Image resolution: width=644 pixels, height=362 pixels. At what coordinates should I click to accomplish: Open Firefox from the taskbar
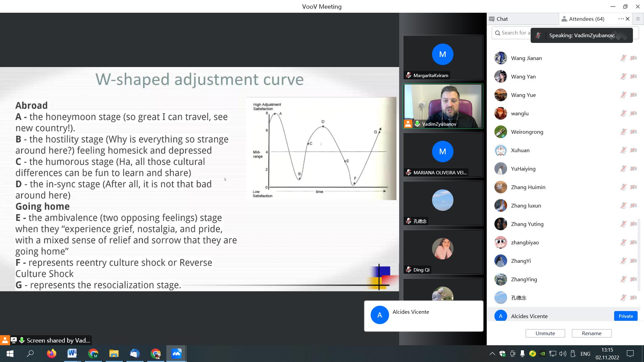click(x=51, y=353)
